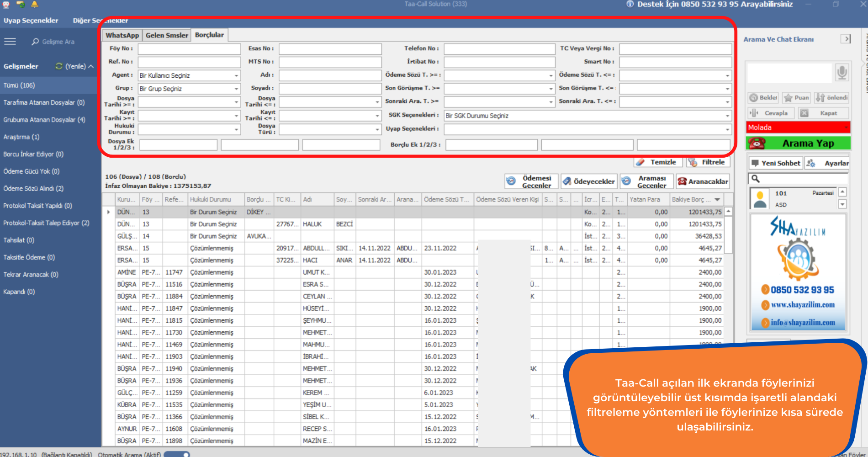Show the Aranacaklar list

(x=703, y=181)
